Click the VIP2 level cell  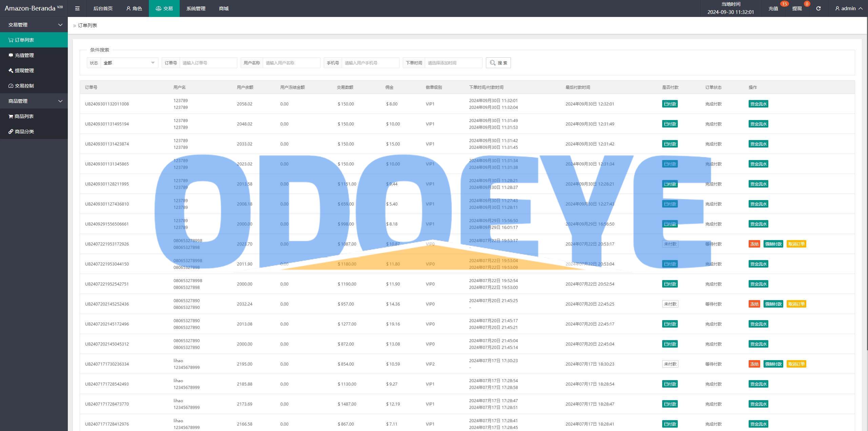coord(430,364)
